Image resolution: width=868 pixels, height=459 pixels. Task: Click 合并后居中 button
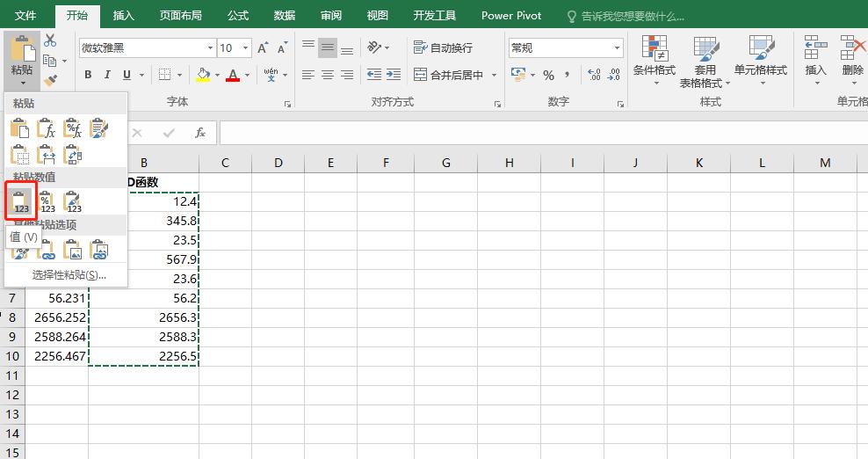(x=449, y=75)
